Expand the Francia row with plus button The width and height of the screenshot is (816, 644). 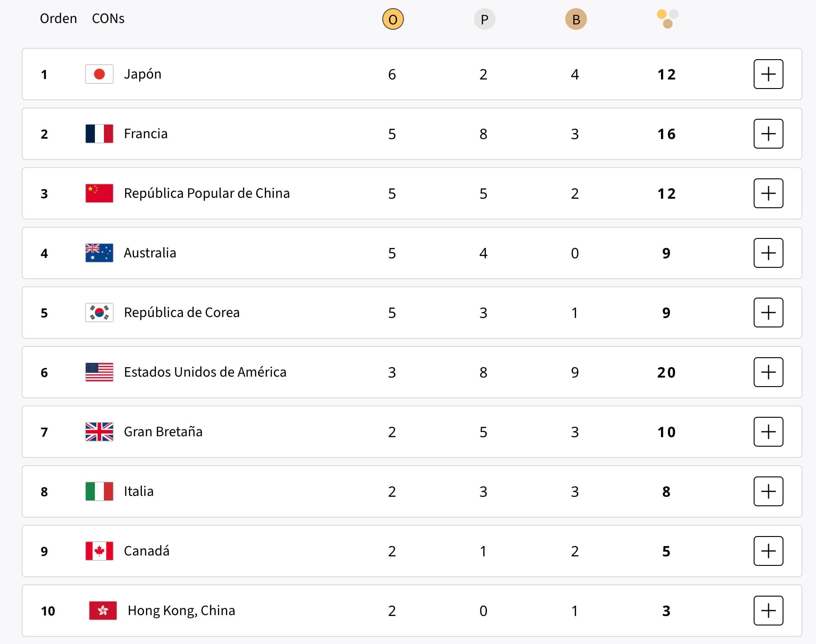[x=768, y=134]
